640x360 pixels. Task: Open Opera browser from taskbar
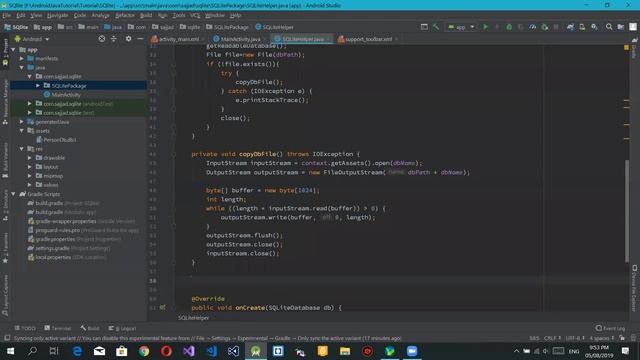[x=166, y=351]
